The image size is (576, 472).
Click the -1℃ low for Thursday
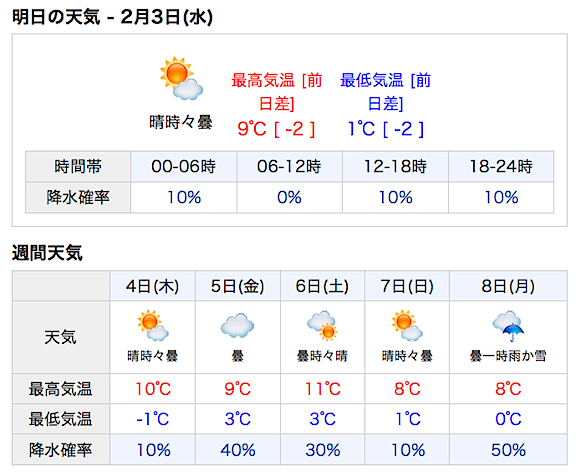[152, 419]
